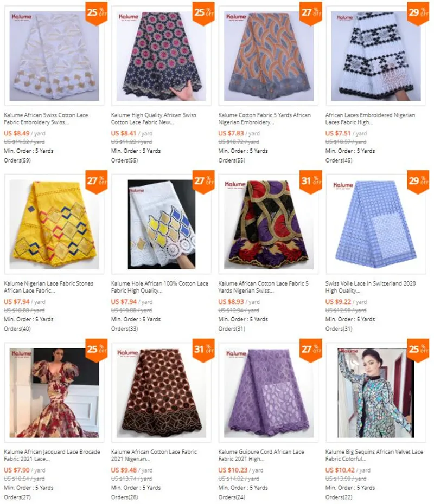This screenshot has width=434, height=504.
Task: Click the 31% off badge on red-purple fabric
Action: 310,182
